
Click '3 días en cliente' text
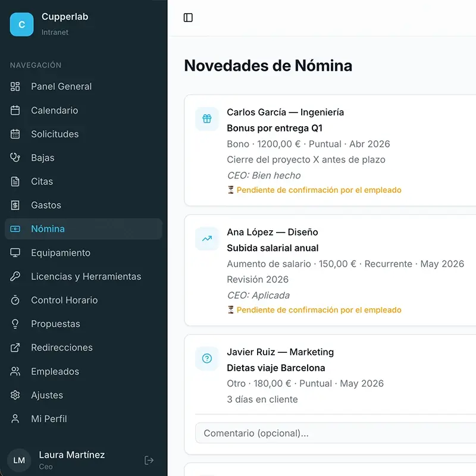tap(262, 399)
